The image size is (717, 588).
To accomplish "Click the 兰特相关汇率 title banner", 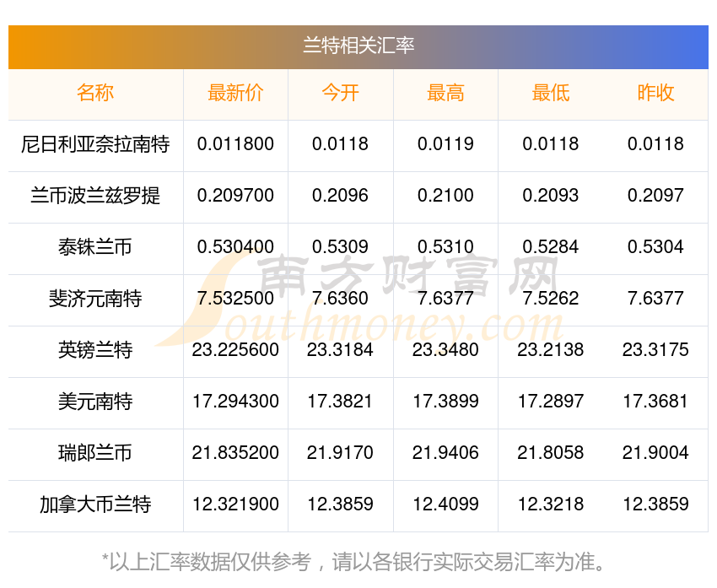I will coord(358,46).
